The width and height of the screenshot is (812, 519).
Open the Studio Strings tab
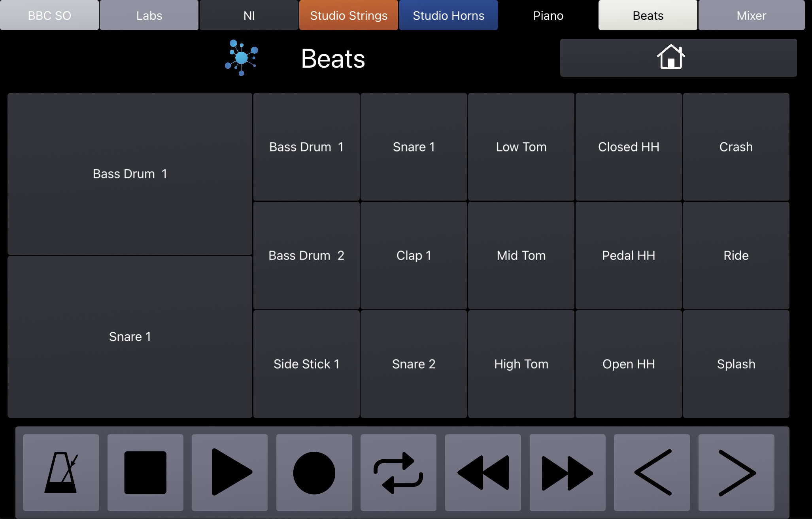click(x=349, y=15)
